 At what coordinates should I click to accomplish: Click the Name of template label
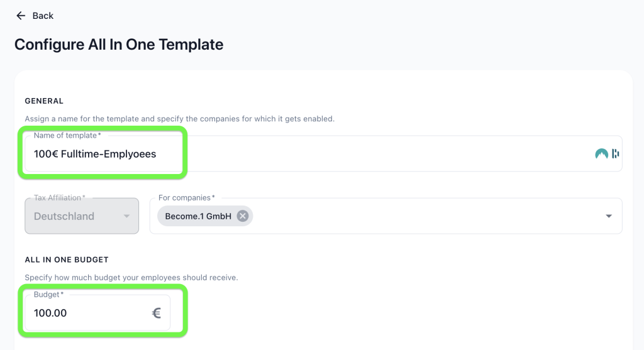[67, 135]
